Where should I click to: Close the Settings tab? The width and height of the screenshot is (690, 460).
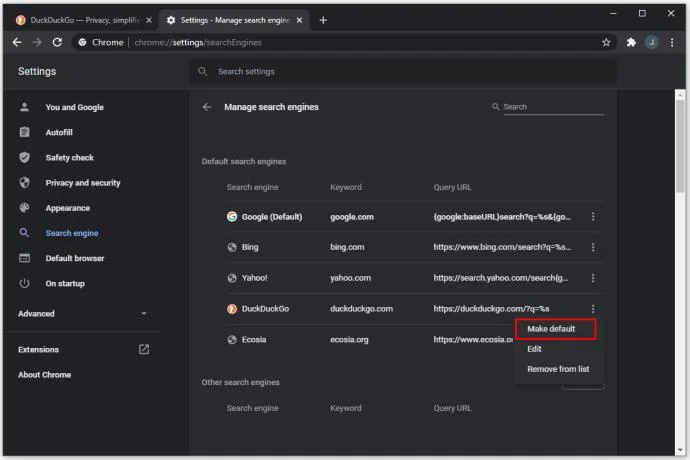point(299,20)
